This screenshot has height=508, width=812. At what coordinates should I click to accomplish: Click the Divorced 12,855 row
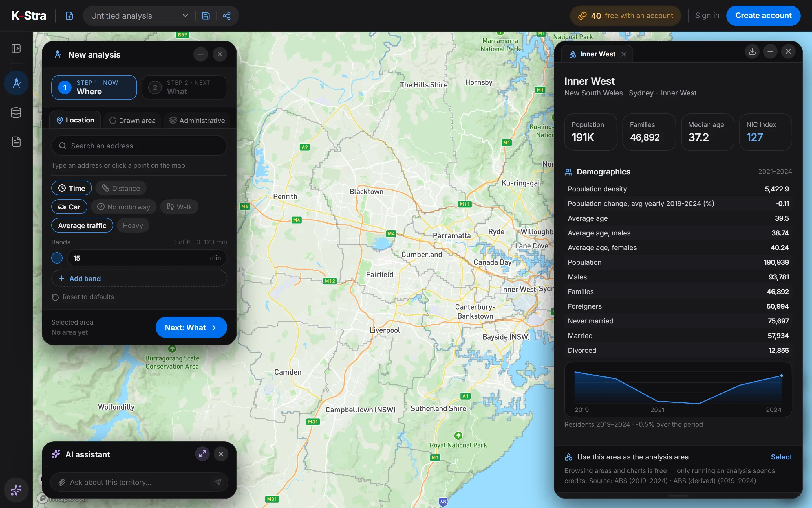[678, 351]
